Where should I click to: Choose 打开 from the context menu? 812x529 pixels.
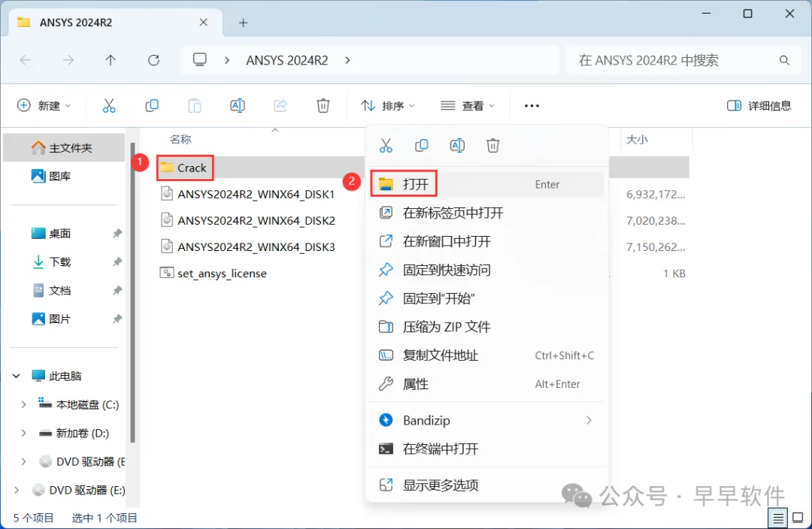[486, 184]
